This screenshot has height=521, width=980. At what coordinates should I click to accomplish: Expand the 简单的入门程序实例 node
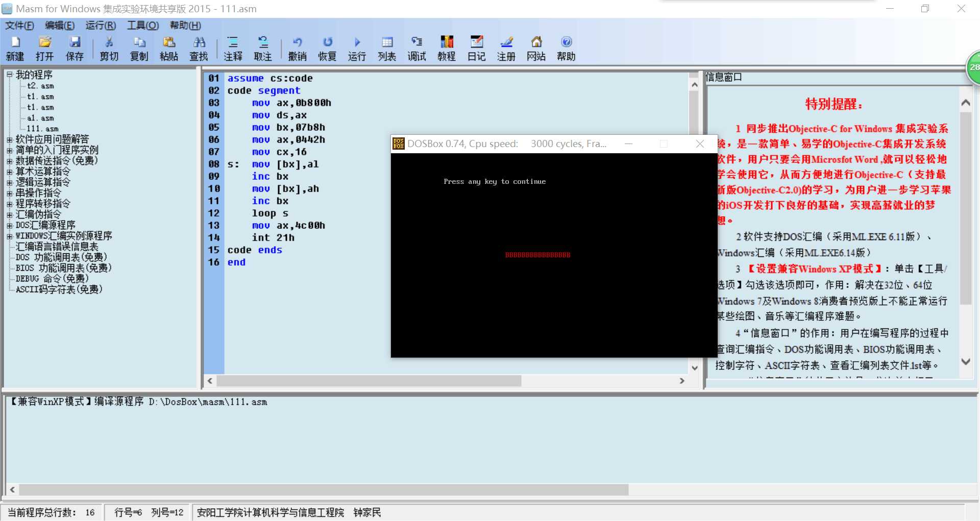coord(9,150)
